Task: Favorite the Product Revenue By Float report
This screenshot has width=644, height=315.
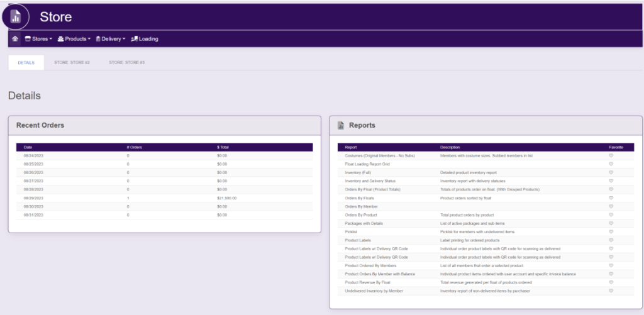Action: tap(611, 283)
